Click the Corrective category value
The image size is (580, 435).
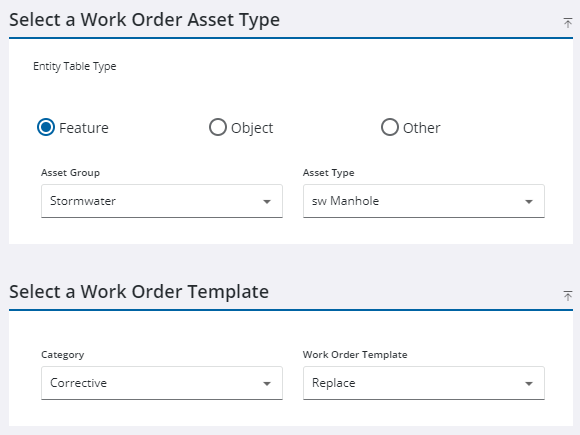tap(78, 383)
